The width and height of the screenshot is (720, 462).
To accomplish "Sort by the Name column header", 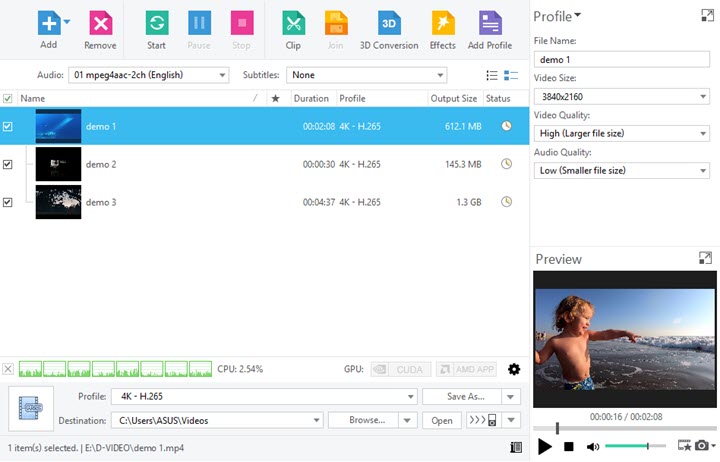I will click(x=32, y=98).
